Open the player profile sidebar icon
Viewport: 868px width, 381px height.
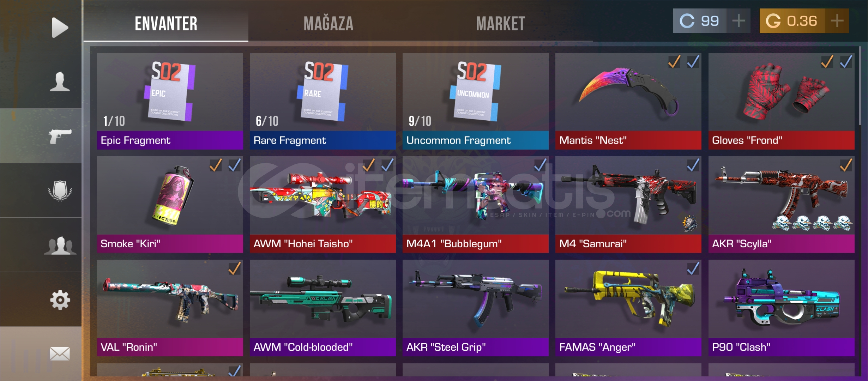pos(60,81)
